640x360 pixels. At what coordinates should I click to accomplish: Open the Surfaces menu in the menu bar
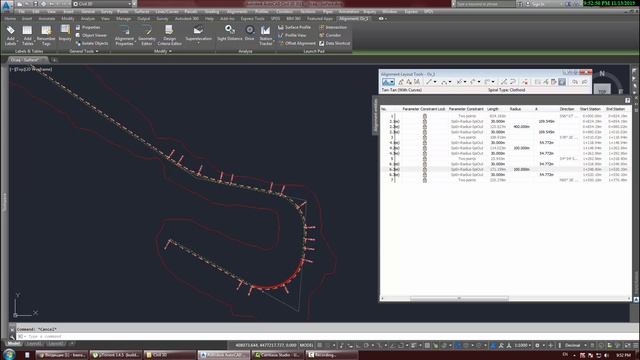coord(142,12)
